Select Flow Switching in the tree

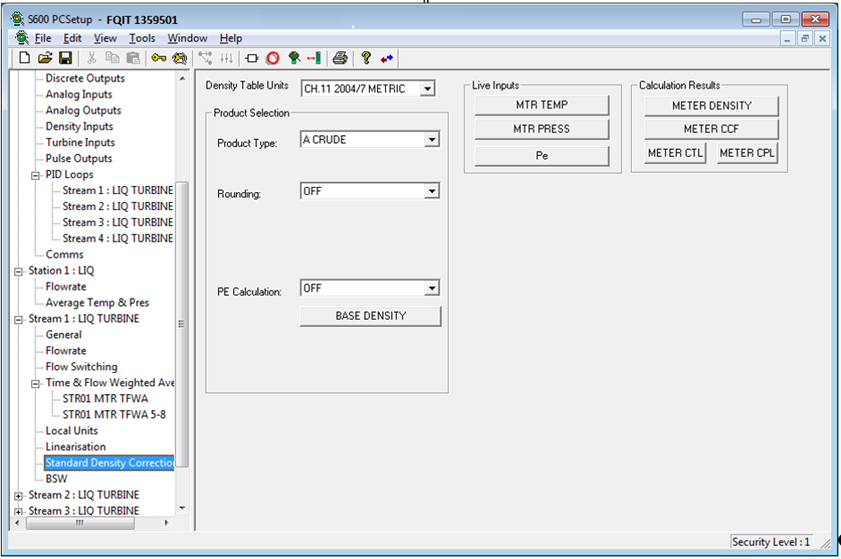(x=82, y=367)
